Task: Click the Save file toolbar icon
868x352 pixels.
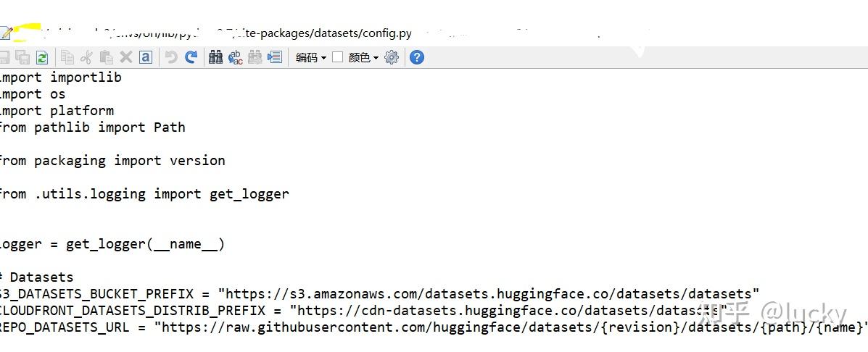Action: (4, 57)
